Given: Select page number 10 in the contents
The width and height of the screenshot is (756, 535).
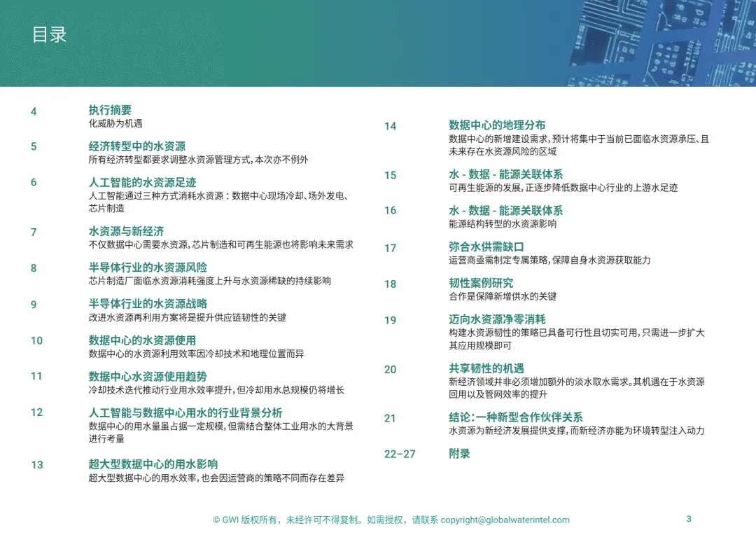Looking at the screenshot, I should click(x=36, y=340).
